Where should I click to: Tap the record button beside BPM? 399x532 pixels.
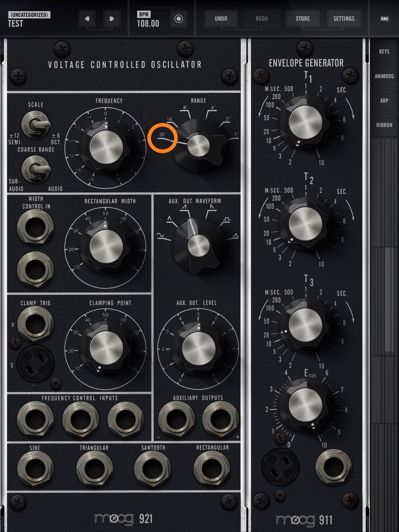179,19
